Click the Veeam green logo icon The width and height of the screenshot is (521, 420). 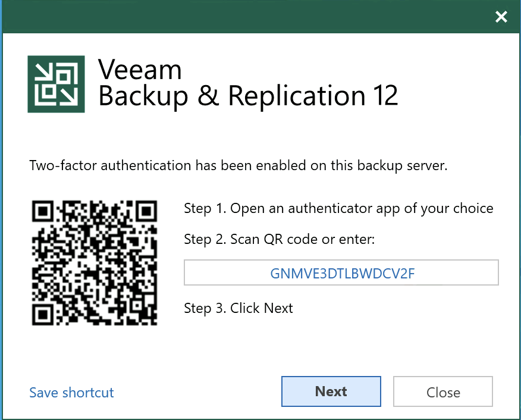pyautogui.click(x=55, y=83)
